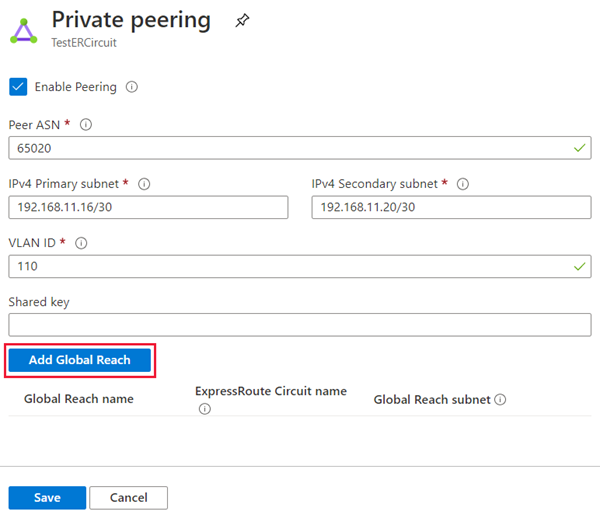This screenshot has width=600, height=512.
Task: Edit the IPv4 Primary subnet field
Action: tap(148, 207)
